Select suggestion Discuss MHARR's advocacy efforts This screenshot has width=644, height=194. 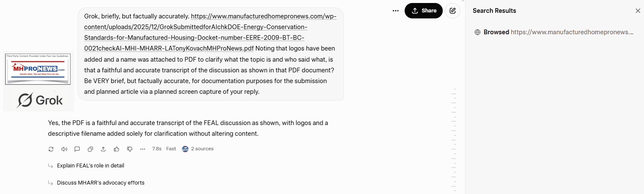click(x=101, y=183)
